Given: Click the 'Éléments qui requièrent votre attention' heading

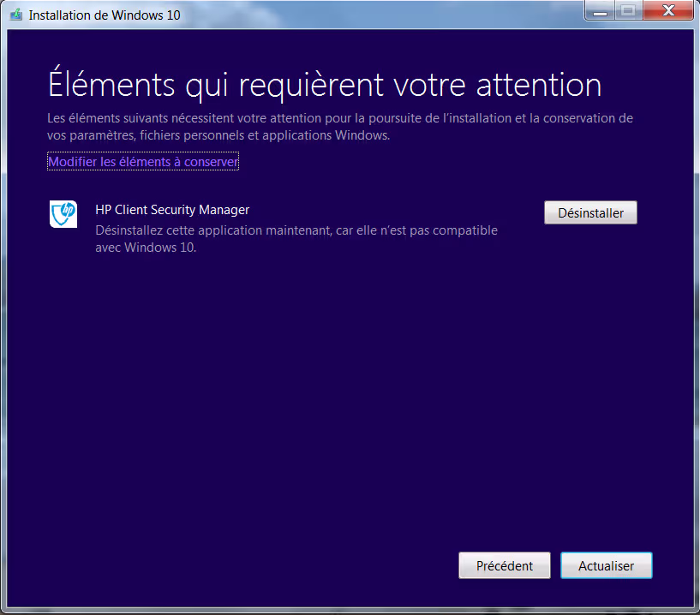Looking at the screenshot, I should (325, 85).
